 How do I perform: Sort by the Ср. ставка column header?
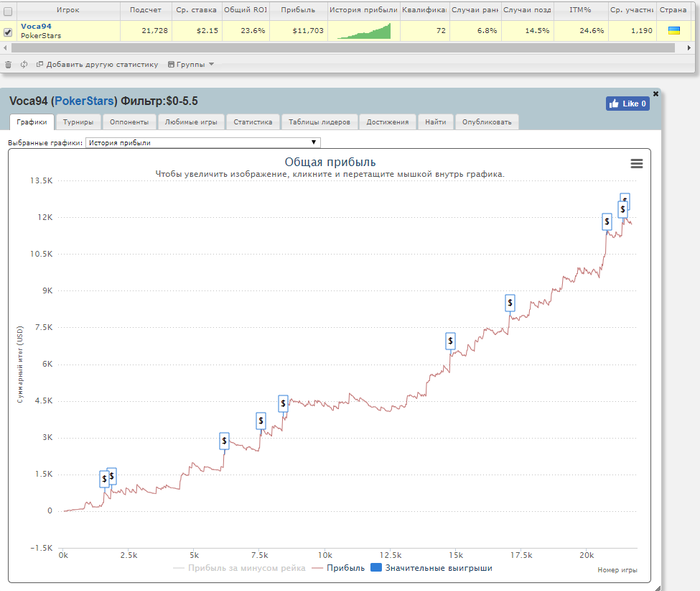pyautogui.click(x=196, y=10)
